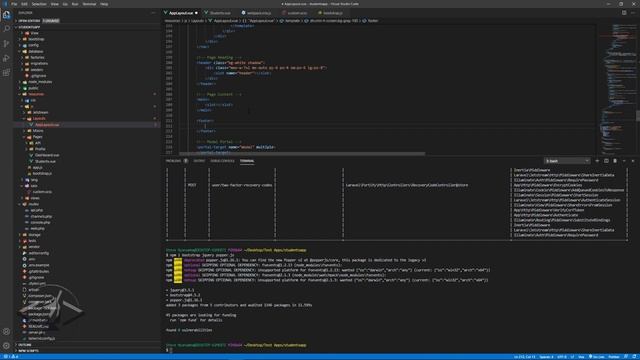Switch to the custom.scss editor tab
This screenshot has width=640, height=360.
point(297,13)
